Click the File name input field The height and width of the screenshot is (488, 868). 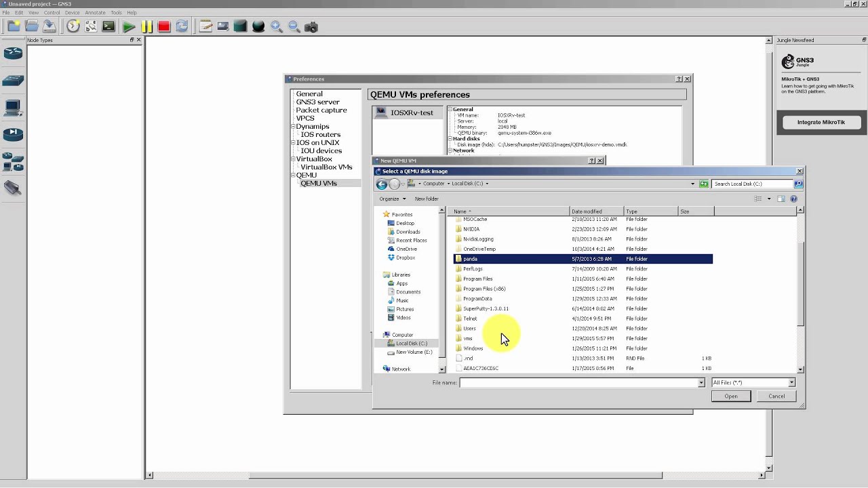[x=580, y=383]
